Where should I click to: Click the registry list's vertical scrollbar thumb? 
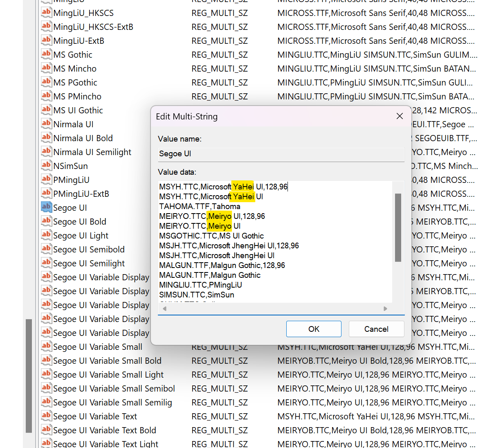[29, 376]
